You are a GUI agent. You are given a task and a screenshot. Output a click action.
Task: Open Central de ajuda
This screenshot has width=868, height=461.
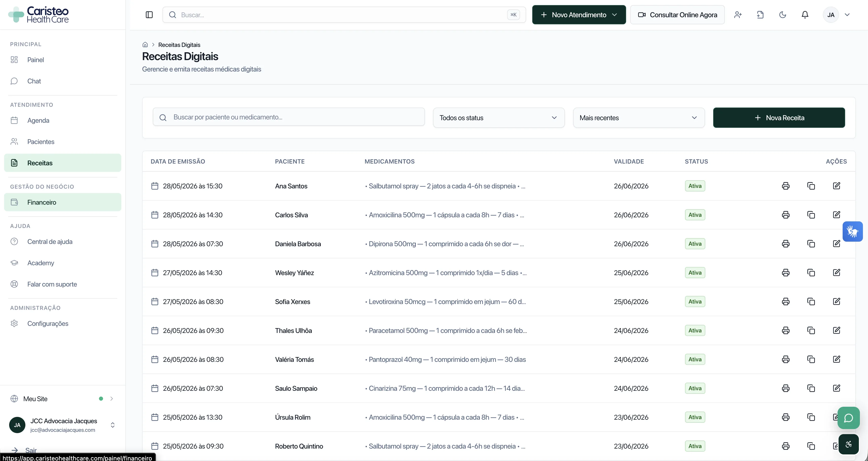(x=63, y=242)
